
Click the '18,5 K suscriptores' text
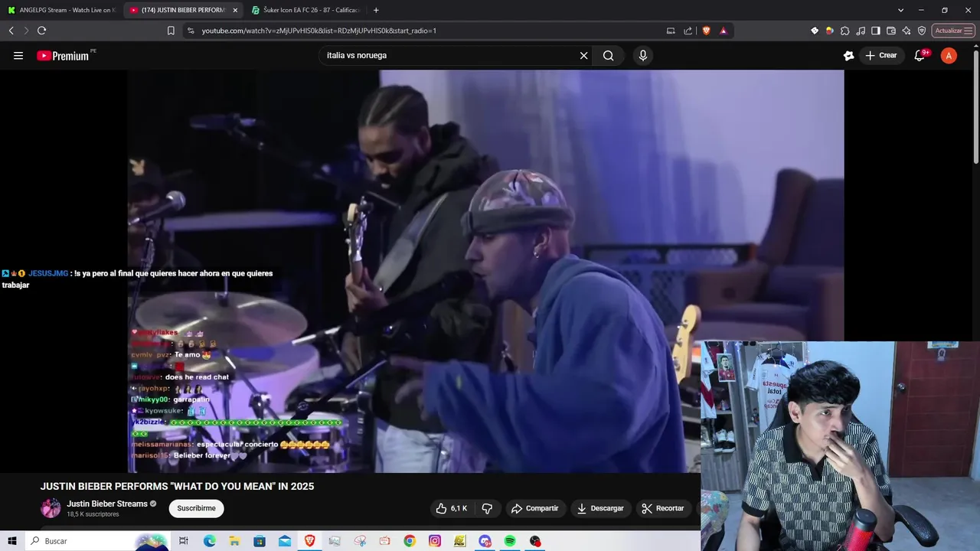[x=93, y=514]
